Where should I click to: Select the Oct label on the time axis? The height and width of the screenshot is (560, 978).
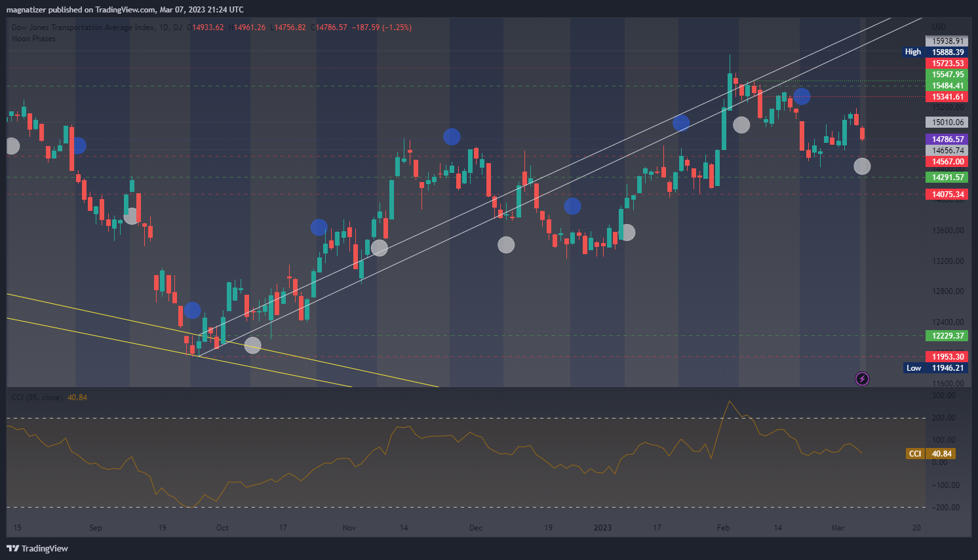222,528
